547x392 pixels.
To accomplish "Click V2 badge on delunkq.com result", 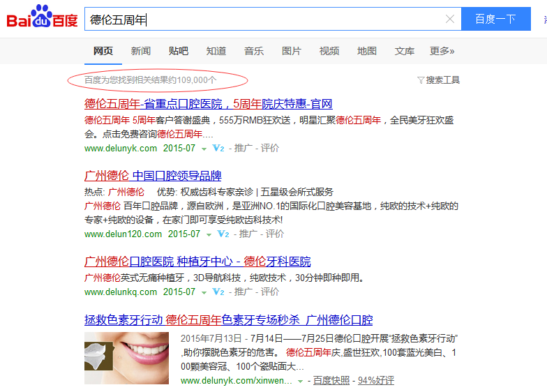I will (218, 292).
